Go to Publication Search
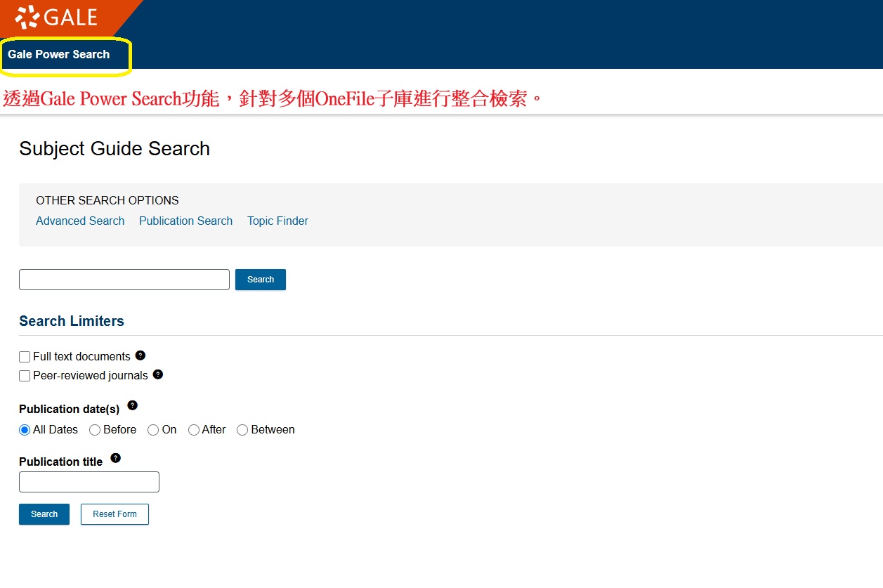Image resolution: width=883 pixels, height=588 pixels. [x=185, y=221]
